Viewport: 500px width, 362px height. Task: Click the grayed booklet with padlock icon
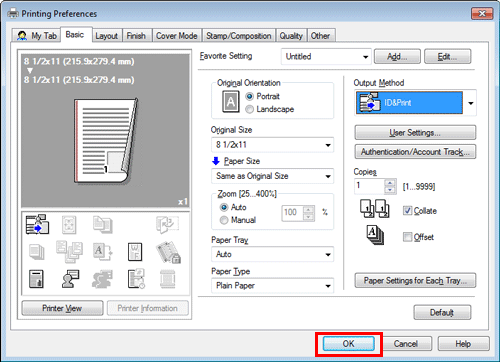pyautogui.click(x=168, y=252)
